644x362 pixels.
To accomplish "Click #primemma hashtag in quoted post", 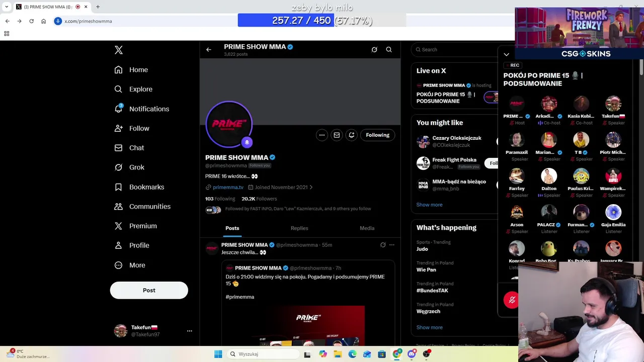I will pos(240,297).
